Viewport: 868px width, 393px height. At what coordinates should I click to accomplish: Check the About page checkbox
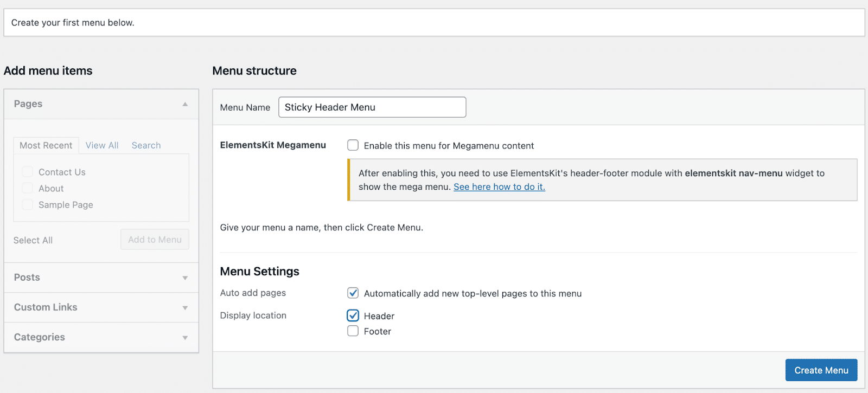[28, 188]
